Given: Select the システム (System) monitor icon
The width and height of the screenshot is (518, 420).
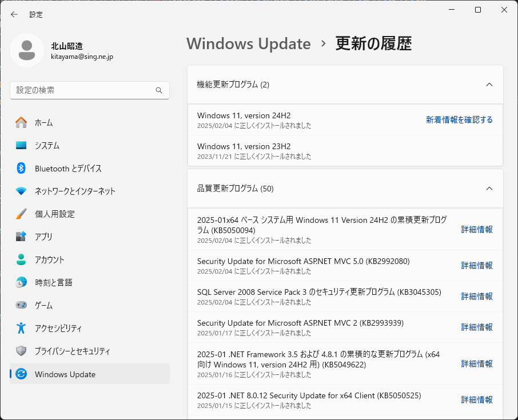Looking at the screenshot, I should [x=21, y=145].
